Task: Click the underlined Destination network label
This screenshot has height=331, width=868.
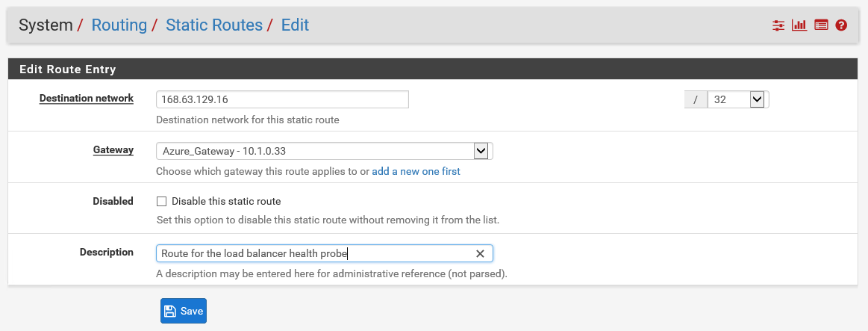Action: click(x=87, y=99)
